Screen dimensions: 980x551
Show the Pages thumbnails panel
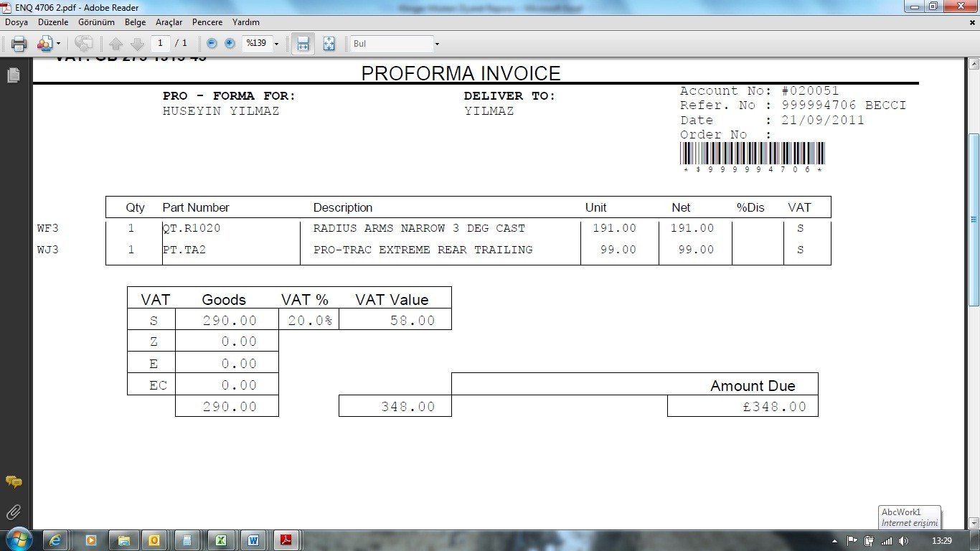click(13, 75)
